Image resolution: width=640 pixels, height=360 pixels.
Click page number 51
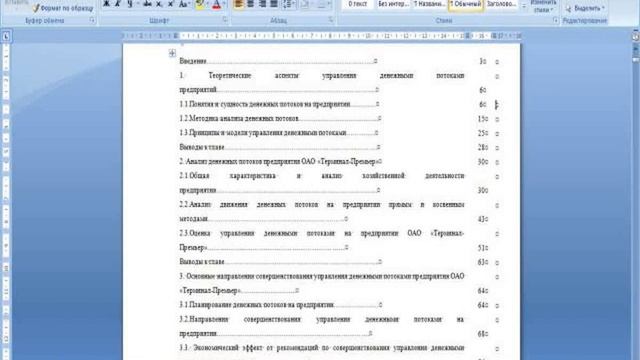(482, 248)
